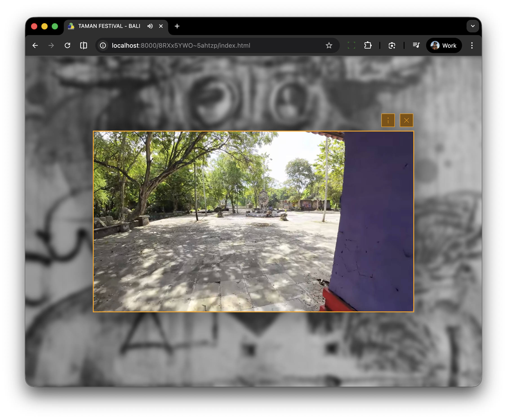The width and height of the screenshot is (507, 420).
Task: Click the info button above the video
Action: 388,120
